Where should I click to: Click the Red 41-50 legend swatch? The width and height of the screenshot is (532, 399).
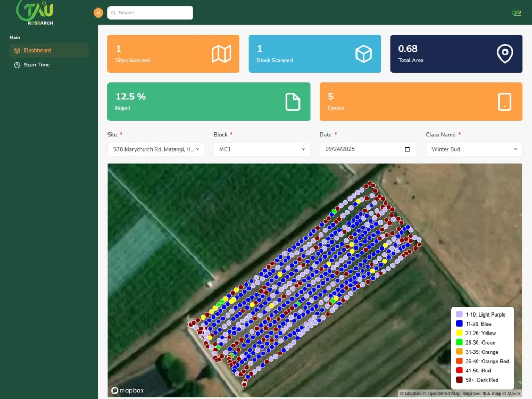pos(460,370)
